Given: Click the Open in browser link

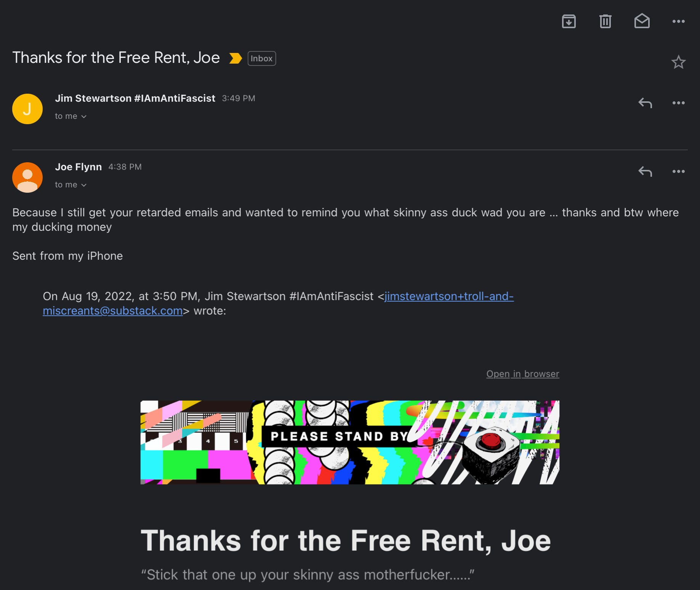Looking at the screenshot, I should point(522,374).
